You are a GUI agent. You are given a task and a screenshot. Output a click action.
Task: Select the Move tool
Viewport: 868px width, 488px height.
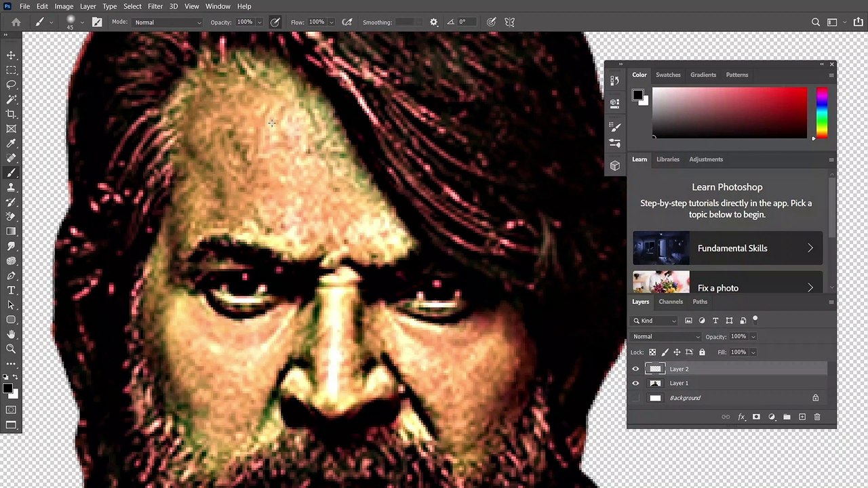(11, 56)
